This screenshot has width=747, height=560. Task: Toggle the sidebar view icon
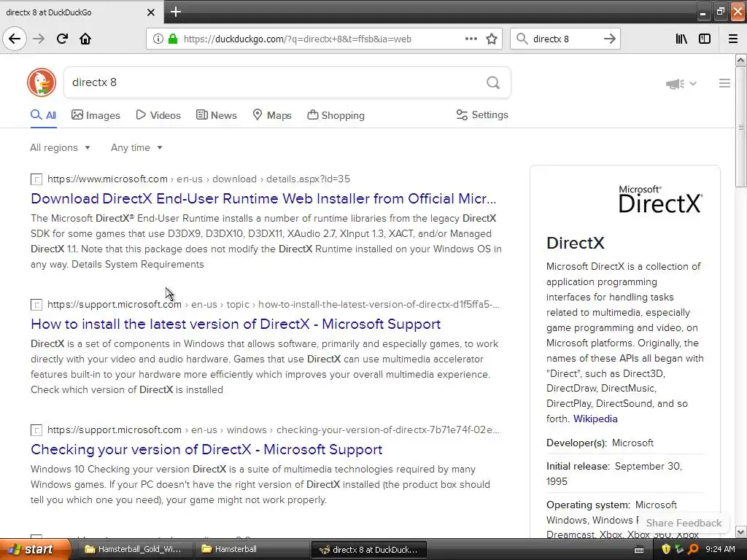click(705, 39)
